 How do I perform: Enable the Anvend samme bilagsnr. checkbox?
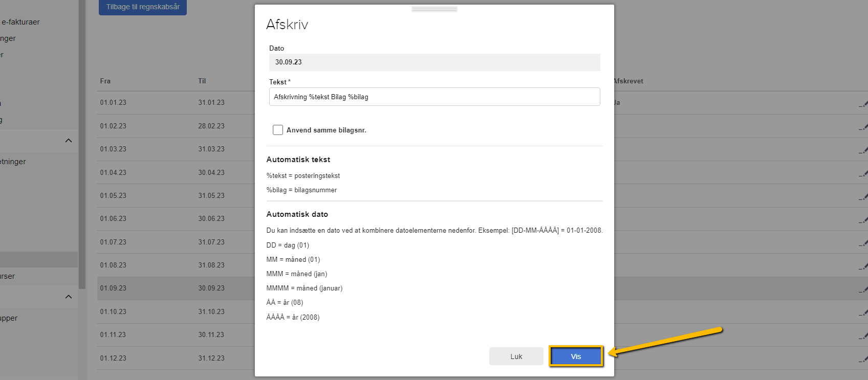tap(278, 130)
